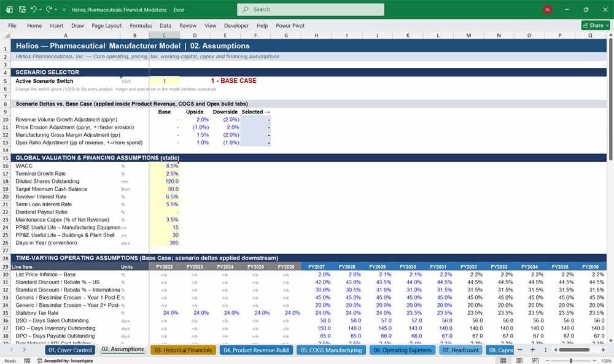Open the Redo history dropdown arrow

point(56,9)
